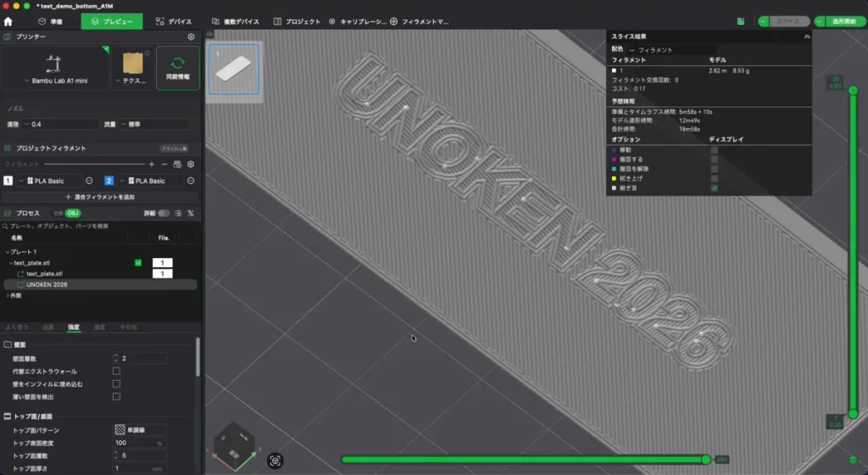This screenshot has height=475, width=868.
Task: Enable 薄い壁面を検出 checkbox
Action: [116, 396]
